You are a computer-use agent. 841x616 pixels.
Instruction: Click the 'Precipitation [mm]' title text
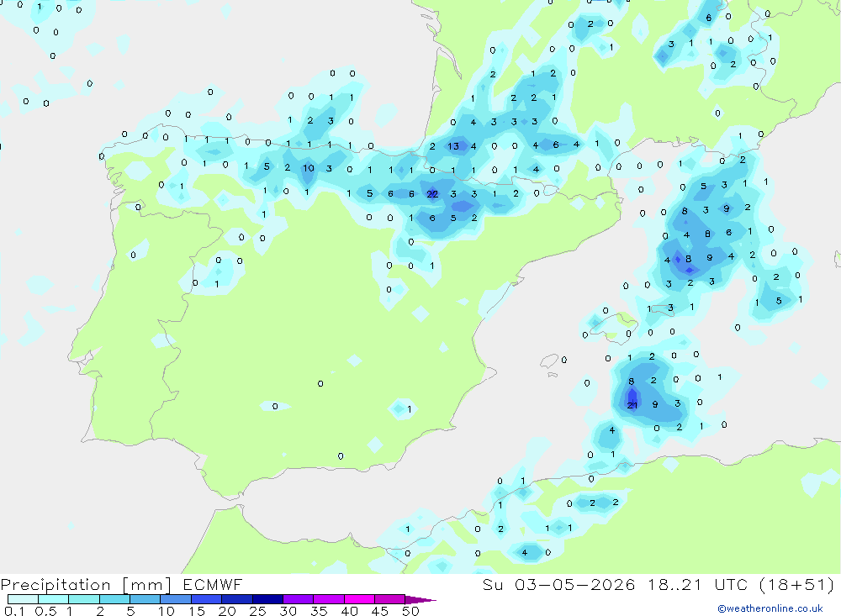tap(86, 584)
